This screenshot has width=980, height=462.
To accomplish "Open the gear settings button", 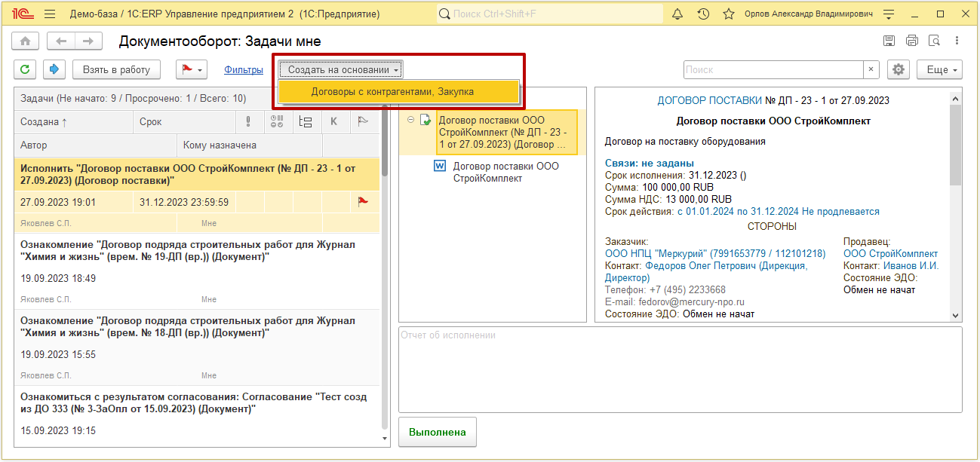I will click(x=898, y=69).
